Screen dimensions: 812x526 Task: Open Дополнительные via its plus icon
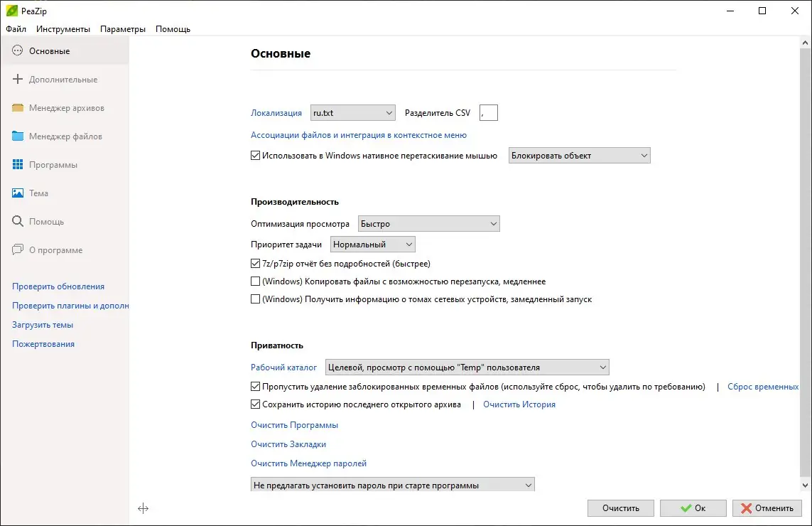click(18, 80)
